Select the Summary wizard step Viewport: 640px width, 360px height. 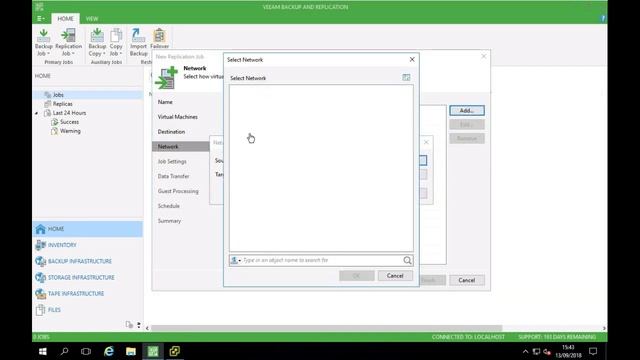pyautogui.click(x=169, y=221)
